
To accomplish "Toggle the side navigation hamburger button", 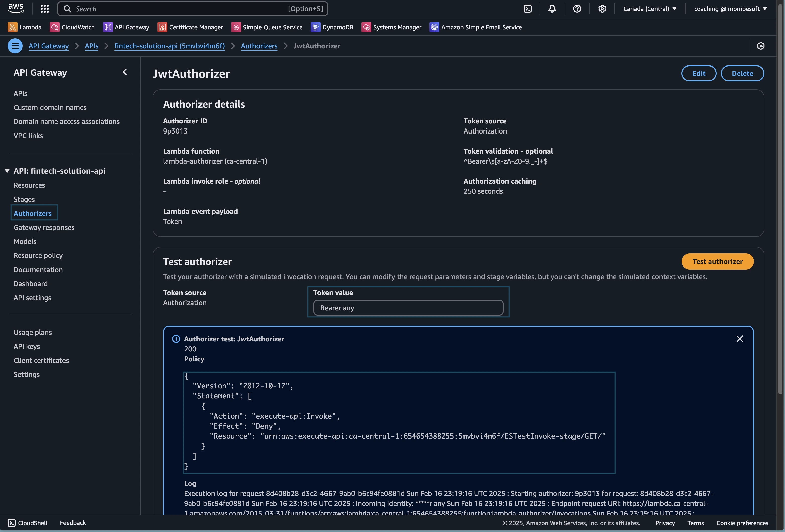I will (15, 46).
